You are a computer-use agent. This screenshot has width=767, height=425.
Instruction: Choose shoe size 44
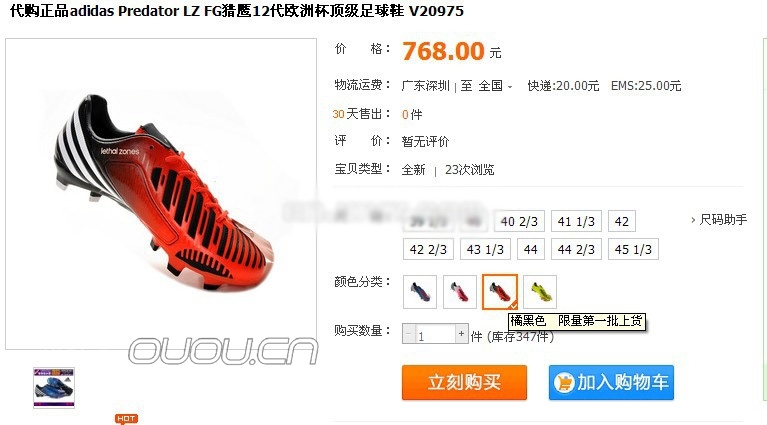[531, 249]
